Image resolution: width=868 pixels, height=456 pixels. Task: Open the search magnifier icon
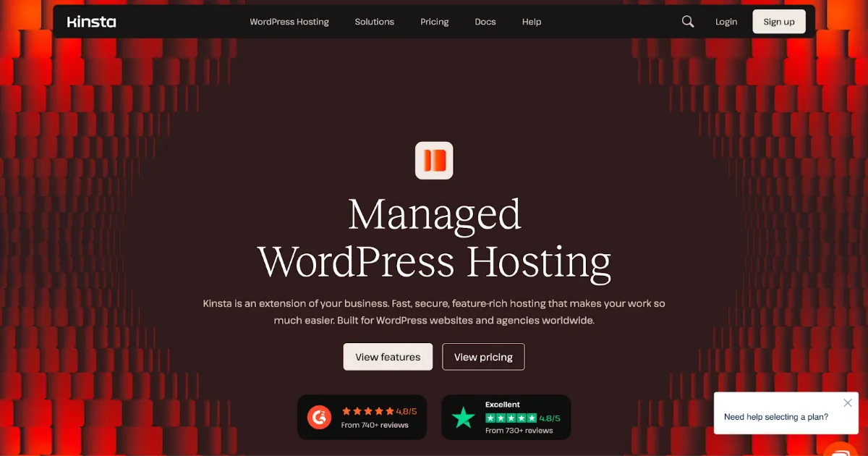tap(688, 22)
